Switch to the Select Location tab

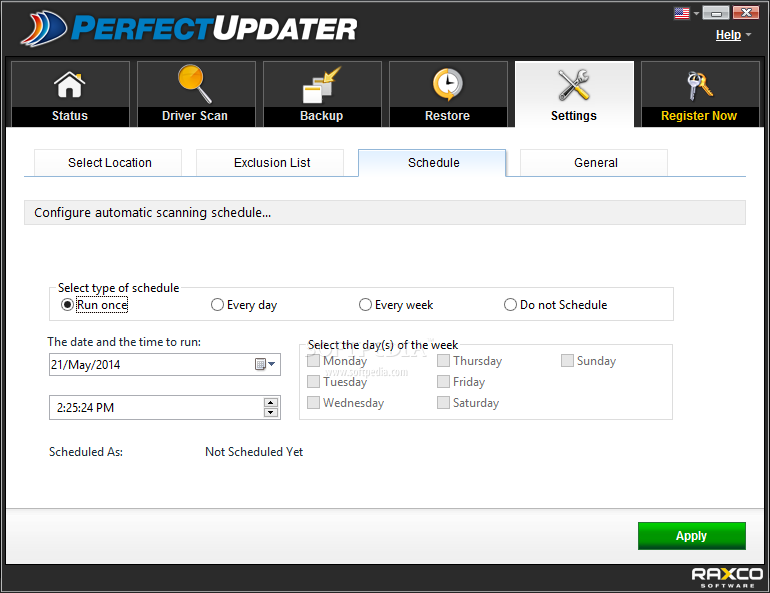click(108, 162)
